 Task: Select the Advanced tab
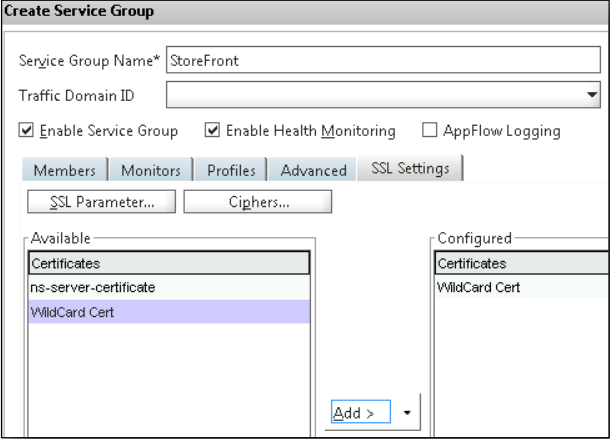(313, 171)
